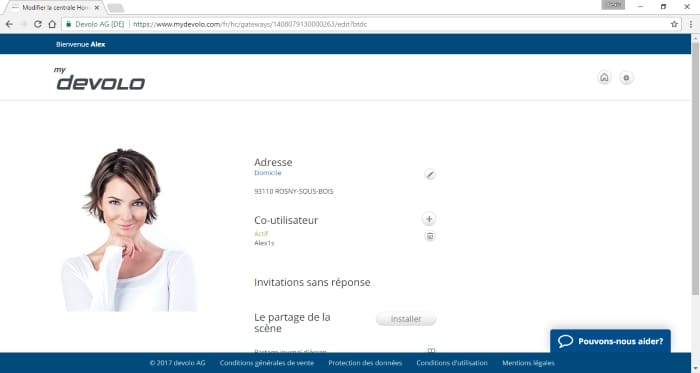Click the browser back arrow
This screenshot has height=373, width=700.
(x=9, y=24)
